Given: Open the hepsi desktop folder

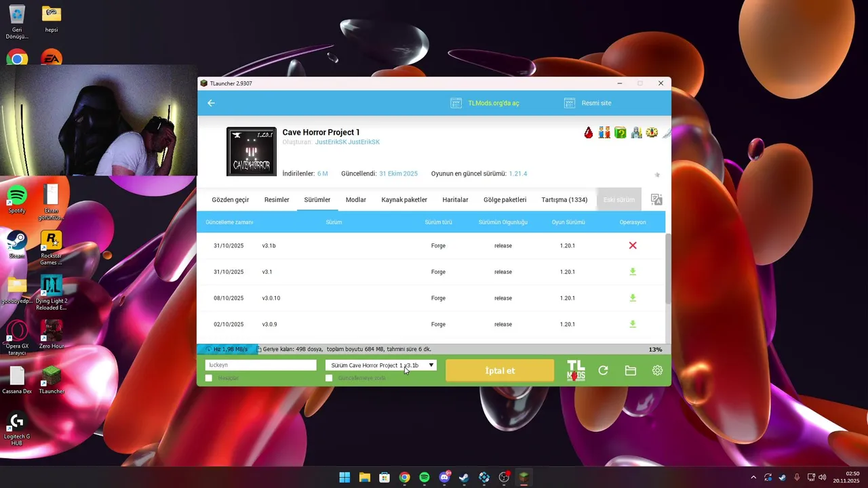Looking at the screenshot, I should (x=51, y=18).
